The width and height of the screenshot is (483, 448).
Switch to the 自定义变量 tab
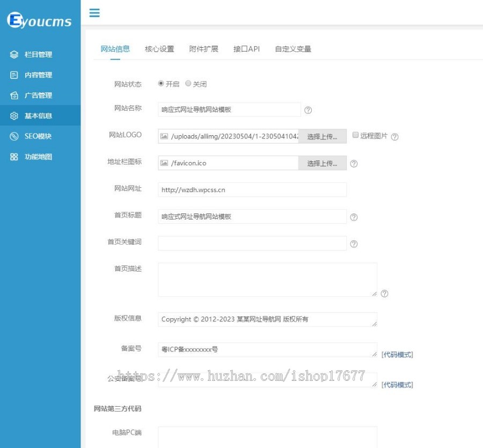click(293, 49)
